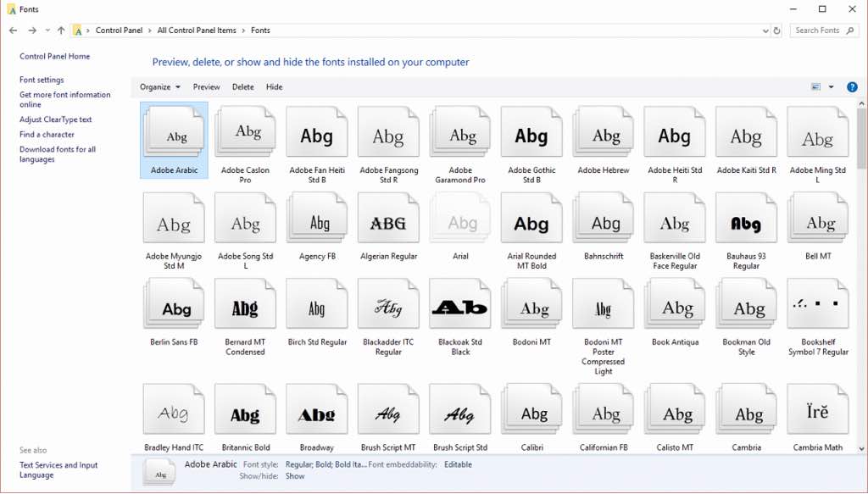
Task: Select the Berlin Sans FB font icon
Action: 174,303
